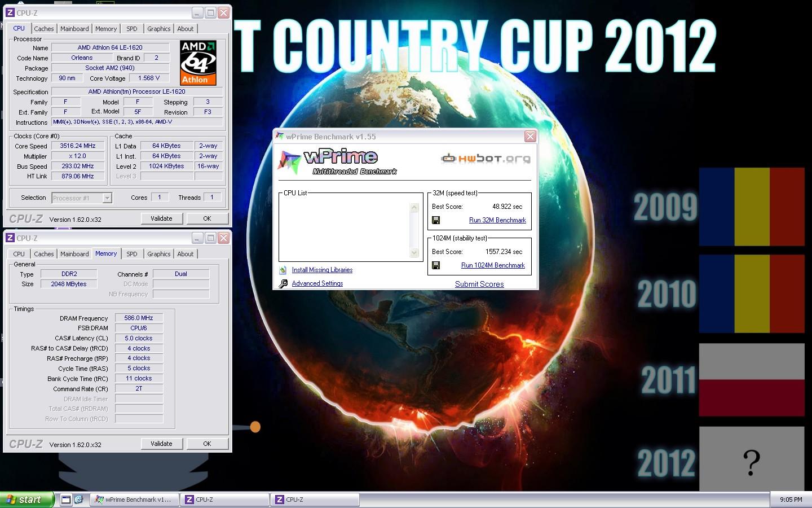Click the memory Size value 2048 MBytes
This screenshot has width=812, height=508.
tap(69, 284)
